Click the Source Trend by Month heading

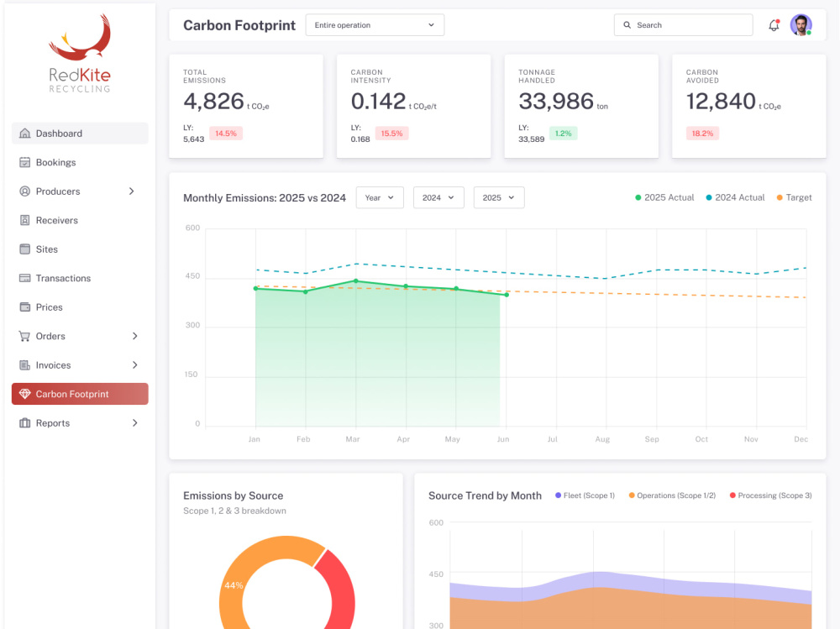tap(485, 495)
